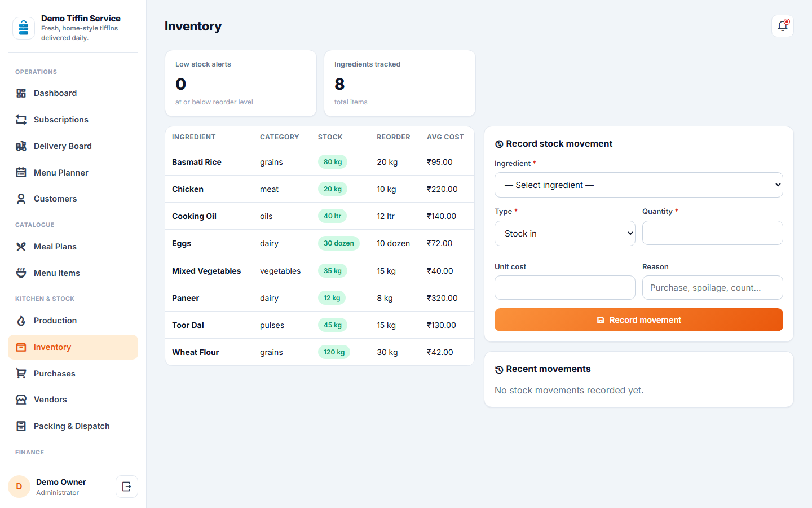Open the Type dropdown showing Stock in

[x=564, y=234]
